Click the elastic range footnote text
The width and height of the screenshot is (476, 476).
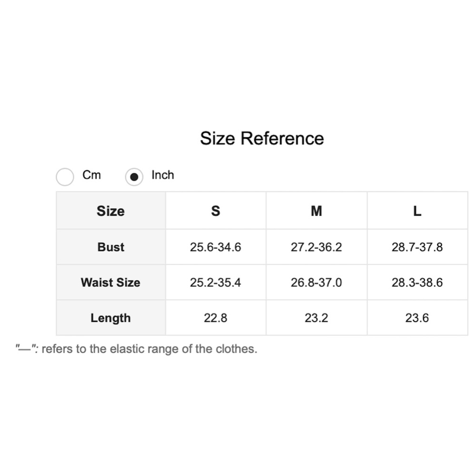click(136, 349)
